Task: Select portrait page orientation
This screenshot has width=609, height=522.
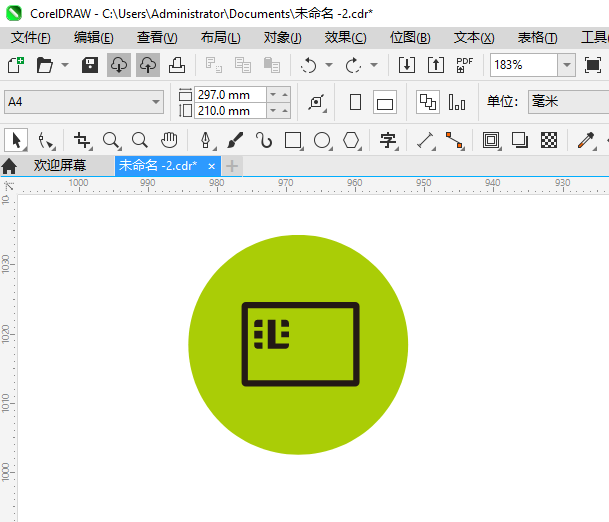Action: (355, 102)
